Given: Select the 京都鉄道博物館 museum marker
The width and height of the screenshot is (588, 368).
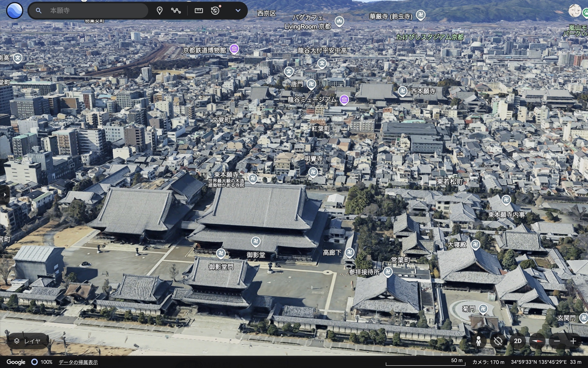Looking at the screenshot, I should point(234,49).
